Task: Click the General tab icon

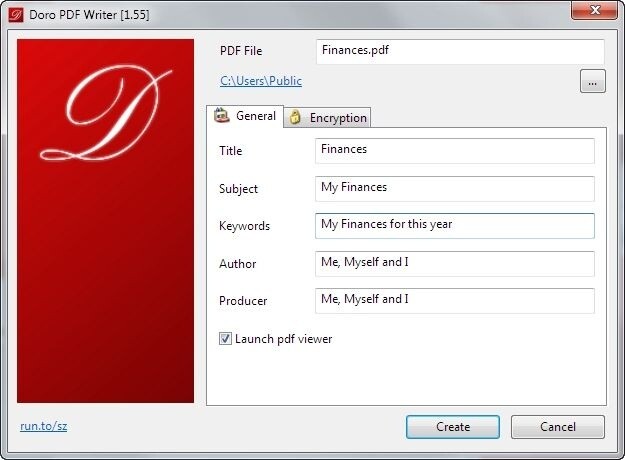Action: coord(222,116)
